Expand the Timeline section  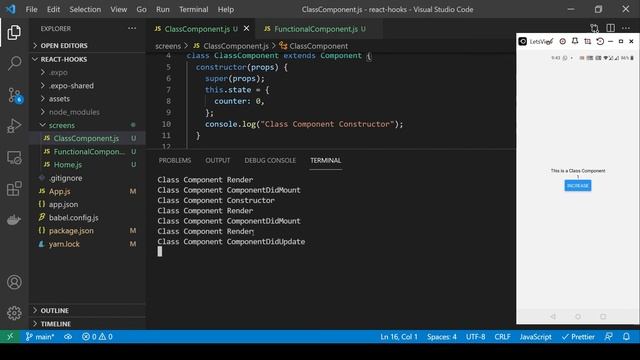click(87, 324)
